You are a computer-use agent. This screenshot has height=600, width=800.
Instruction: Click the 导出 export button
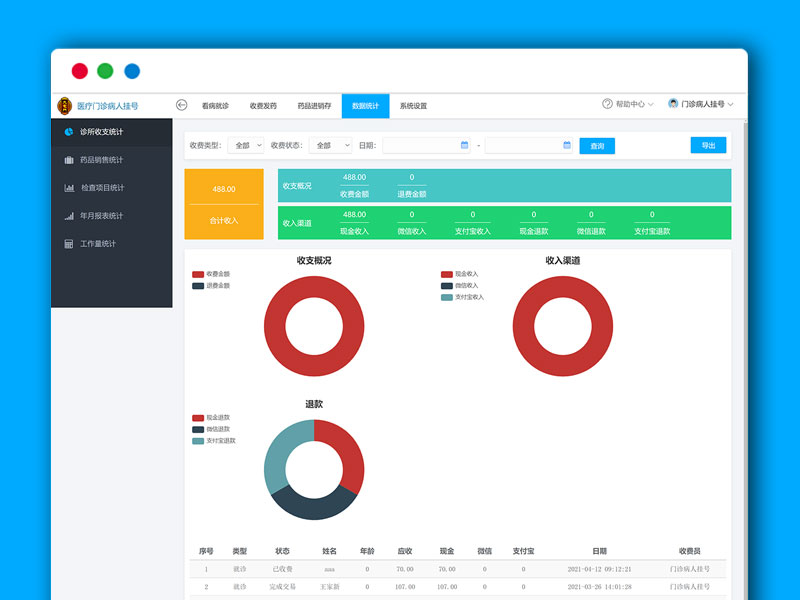[x=708, y=145]
